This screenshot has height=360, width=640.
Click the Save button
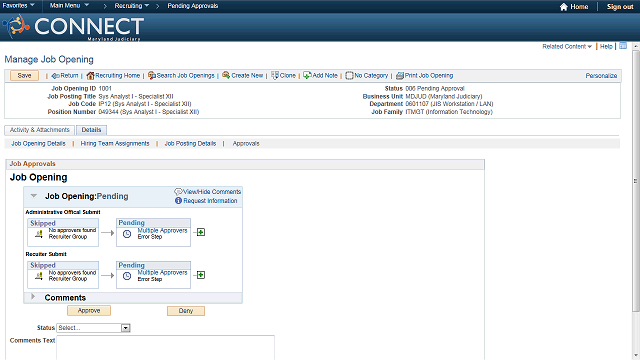24,76
